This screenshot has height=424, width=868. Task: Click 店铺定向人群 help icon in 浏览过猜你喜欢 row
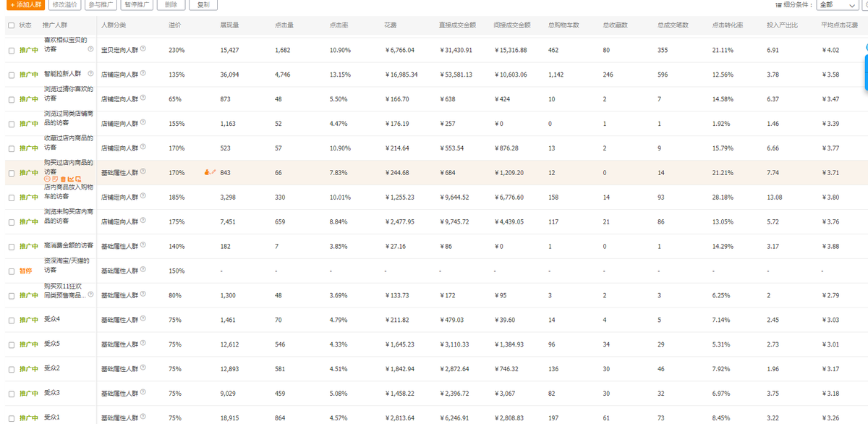(142, 98)
